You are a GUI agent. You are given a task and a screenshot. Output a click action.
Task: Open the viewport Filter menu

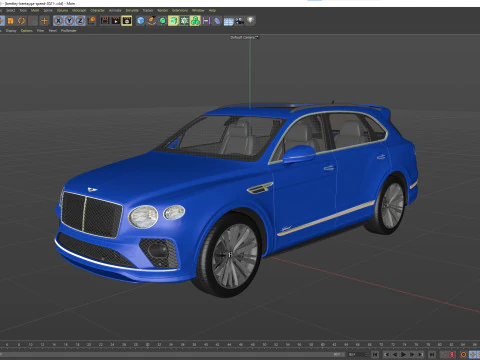[40, 31]
